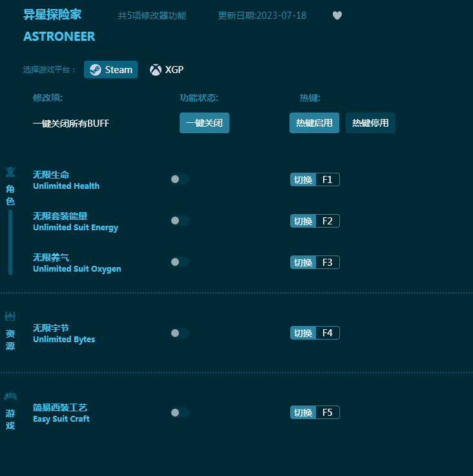Image resolution: width=473 pixels, height=476 pixels.
Task: Click the ASTRONEER title text
Action: [x=59, y=36]
